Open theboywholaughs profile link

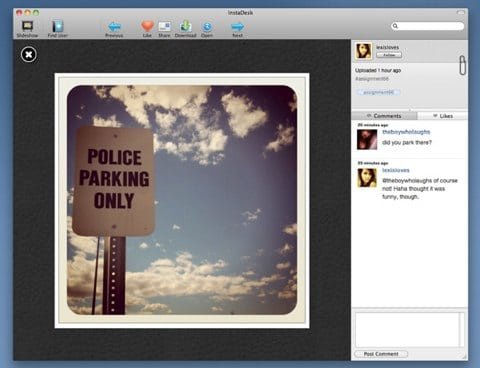click(x=406, y=132)
